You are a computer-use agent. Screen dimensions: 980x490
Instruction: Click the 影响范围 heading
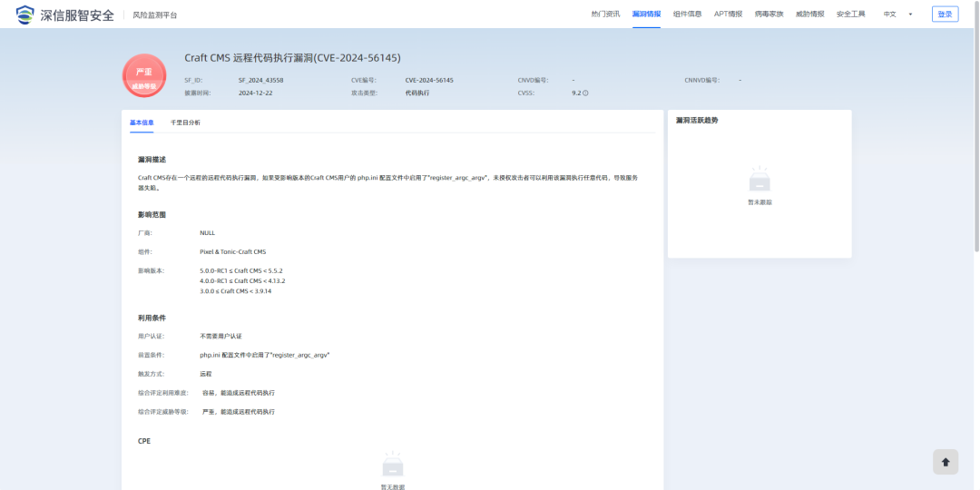tap(152, 214)
